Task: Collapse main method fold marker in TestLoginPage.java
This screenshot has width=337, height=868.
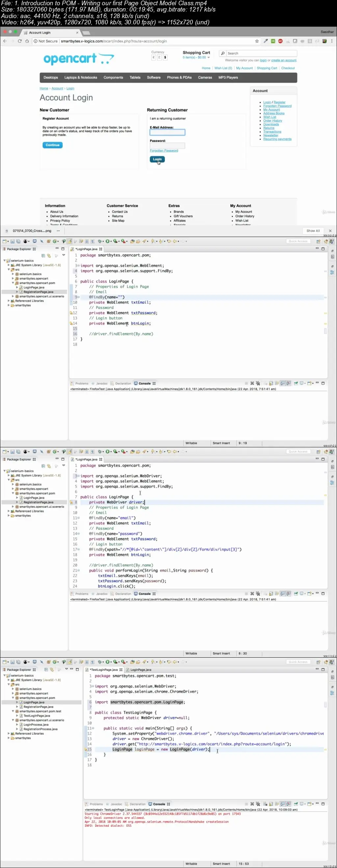Action: tap(93, 728)
